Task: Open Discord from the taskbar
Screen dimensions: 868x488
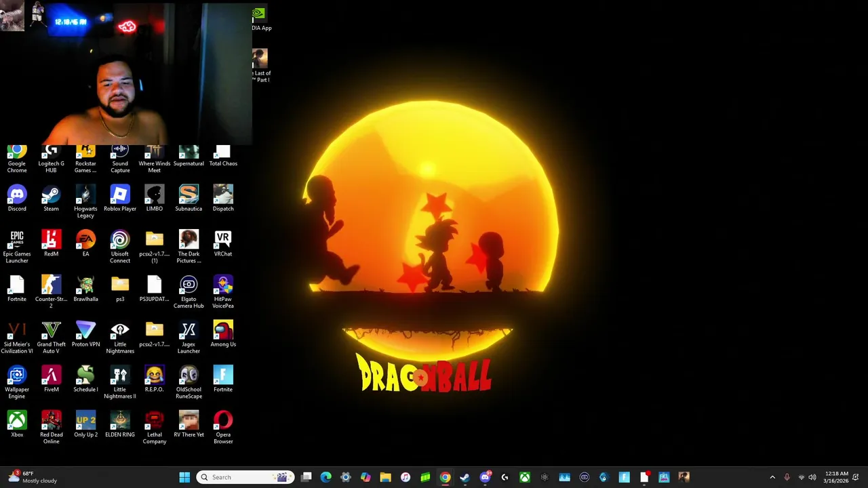Action: pyautogui.click(x=485, y=477)
